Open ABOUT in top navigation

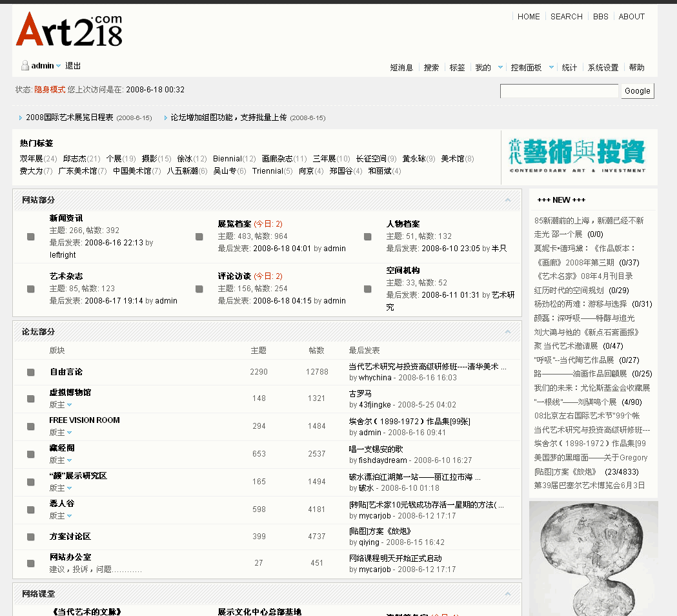click(x=632, y=16)
